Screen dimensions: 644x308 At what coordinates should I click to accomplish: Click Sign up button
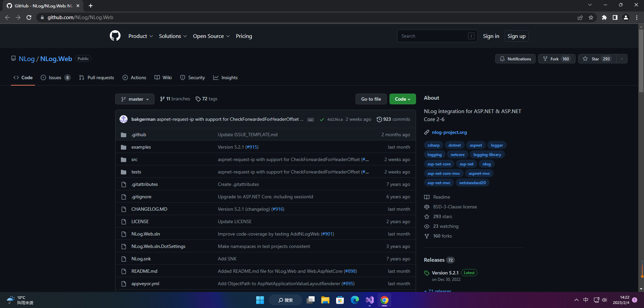pyautogui.click(x=516, y=36)
